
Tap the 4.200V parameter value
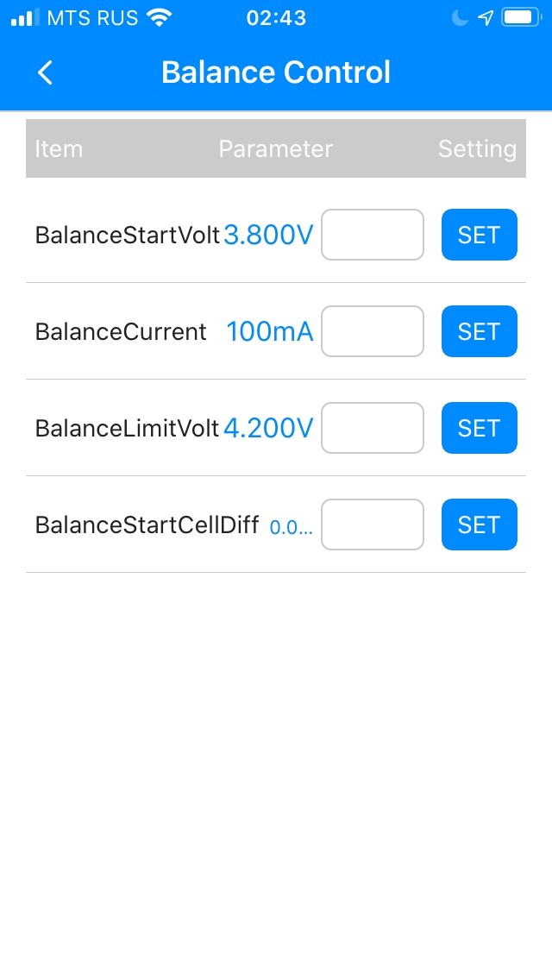click(x=268, y=429)
